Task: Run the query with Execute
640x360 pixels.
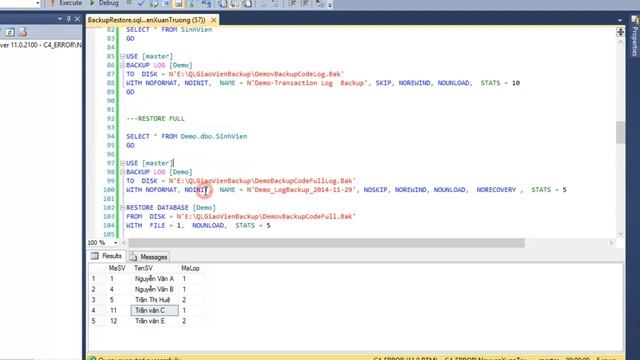Action: [66, 3]
